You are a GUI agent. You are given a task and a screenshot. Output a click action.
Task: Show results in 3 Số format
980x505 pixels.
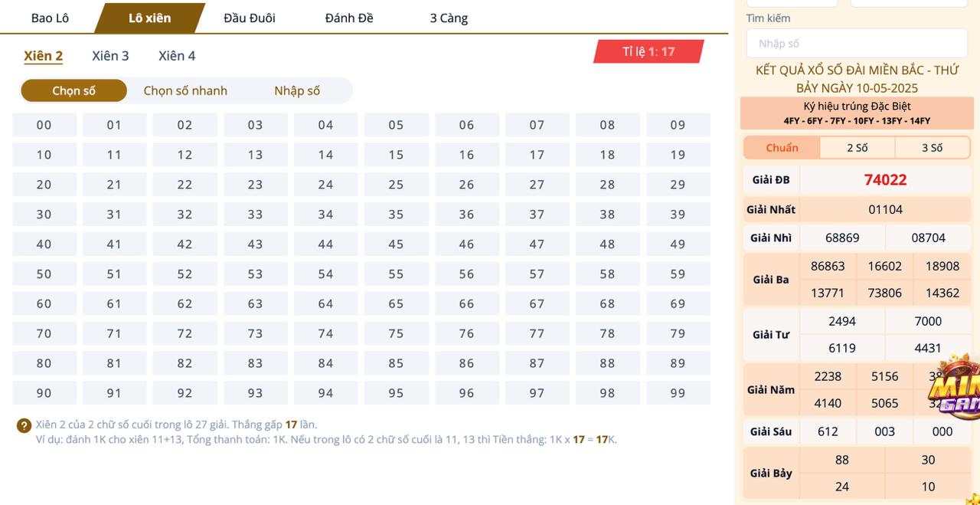pyautogui.click(x=932, y=148)
